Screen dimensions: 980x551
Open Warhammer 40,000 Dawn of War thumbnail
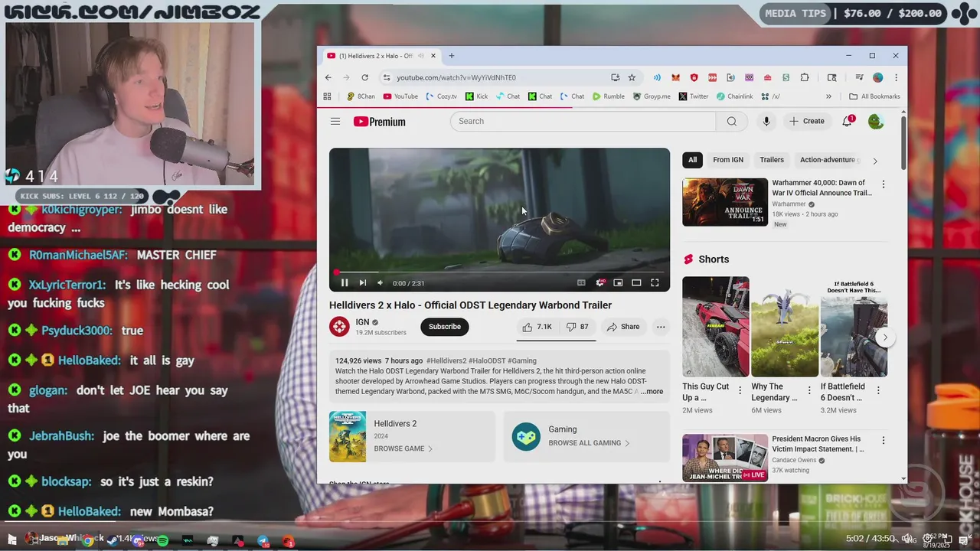[x=725, y=202]
